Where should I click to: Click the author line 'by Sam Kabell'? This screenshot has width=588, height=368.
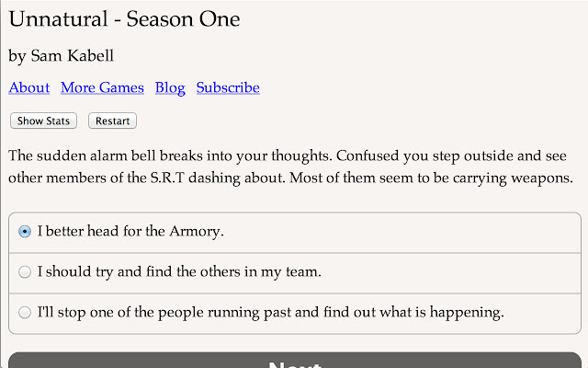click(x=60, y=56)
